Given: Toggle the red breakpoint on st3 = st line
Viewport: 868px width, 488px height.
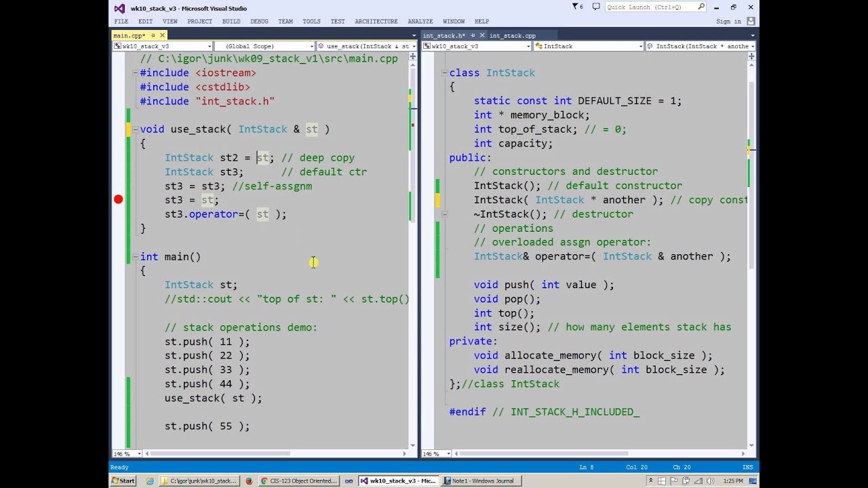Looking at the screenshot, I should pos(118,199).
